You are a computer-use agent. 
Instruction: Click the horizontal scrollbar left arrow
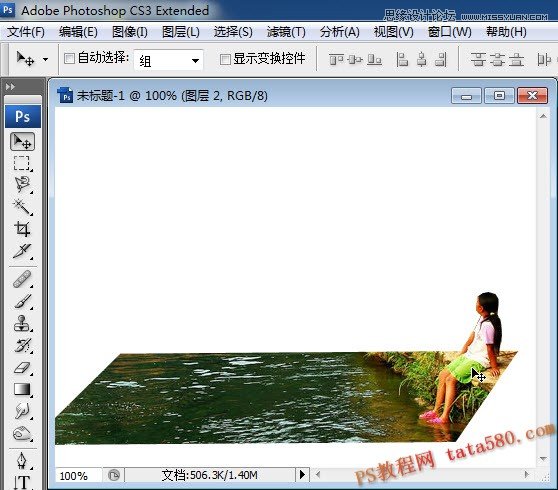point(318,474)
